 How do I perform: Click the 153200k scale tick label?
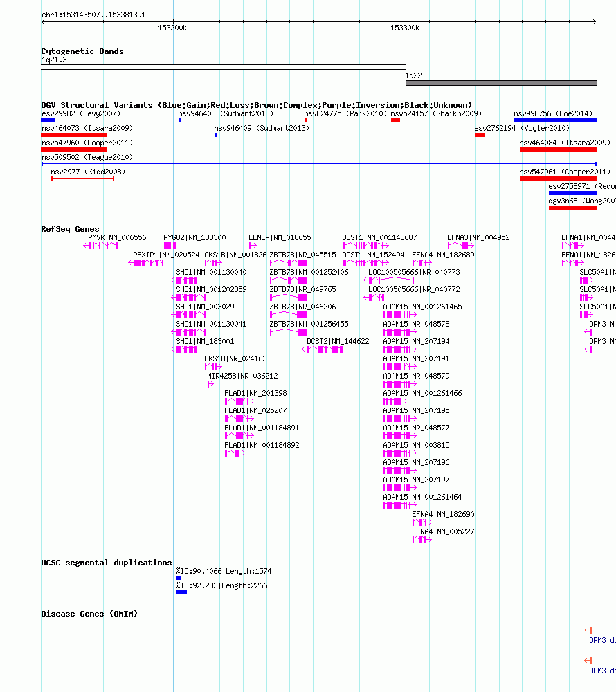[172, 28]
